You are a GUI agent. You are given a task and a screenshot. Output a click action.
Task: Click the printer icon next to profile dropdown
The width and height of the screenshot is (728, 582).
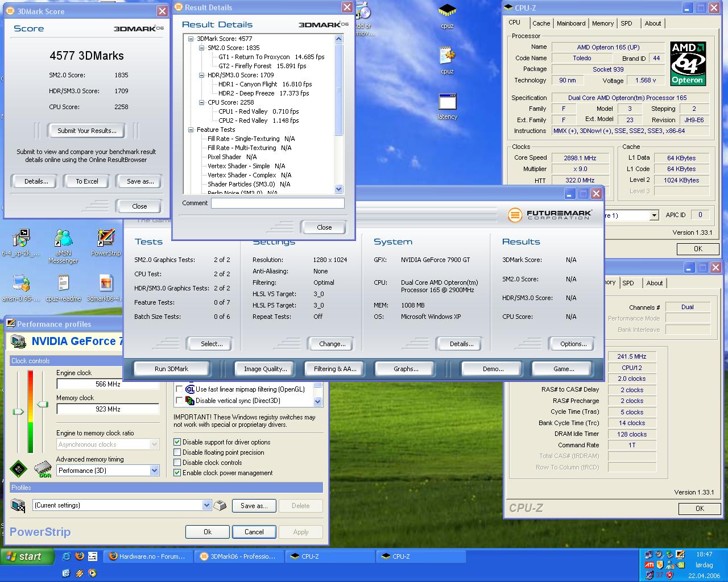220,505
